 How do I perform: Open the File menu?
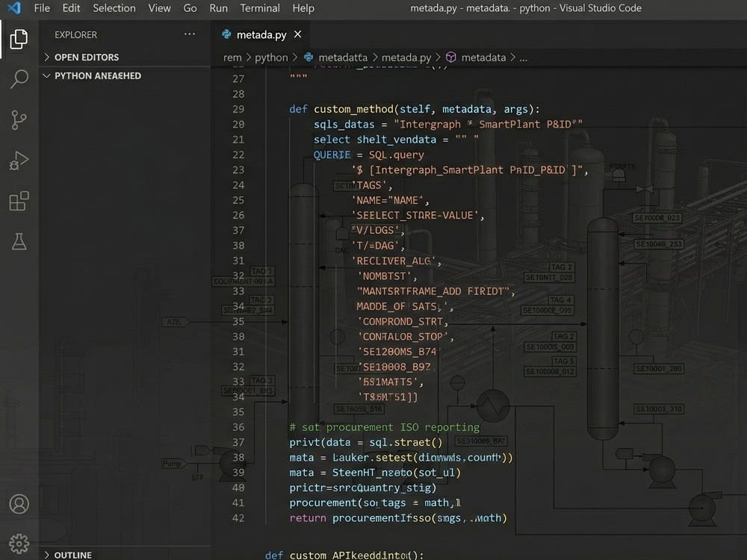click(x=42, y=8)
